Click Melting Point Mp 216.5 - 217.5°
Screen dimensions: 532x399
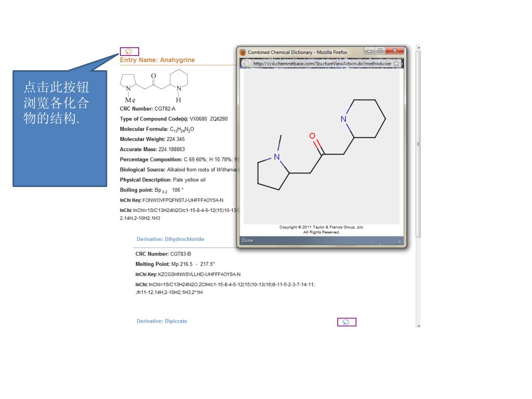pos(175,264)
